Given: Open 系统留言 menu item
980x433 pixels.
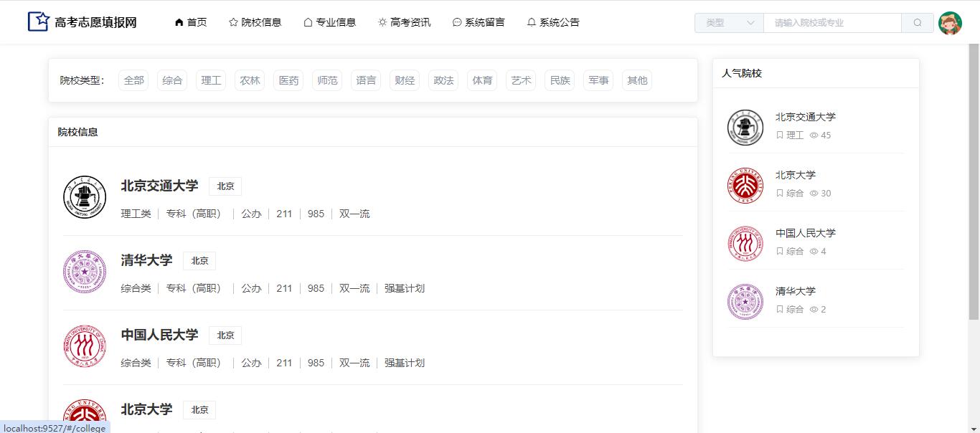Looking at the screenshot, I should 479,22.
